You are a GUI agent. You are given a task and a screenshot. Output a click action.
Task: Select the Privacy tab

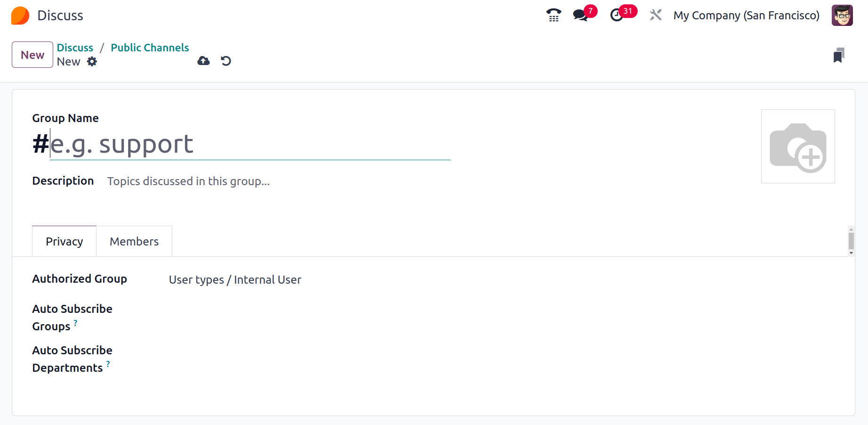pyautogui.click(x=64, y=241)
